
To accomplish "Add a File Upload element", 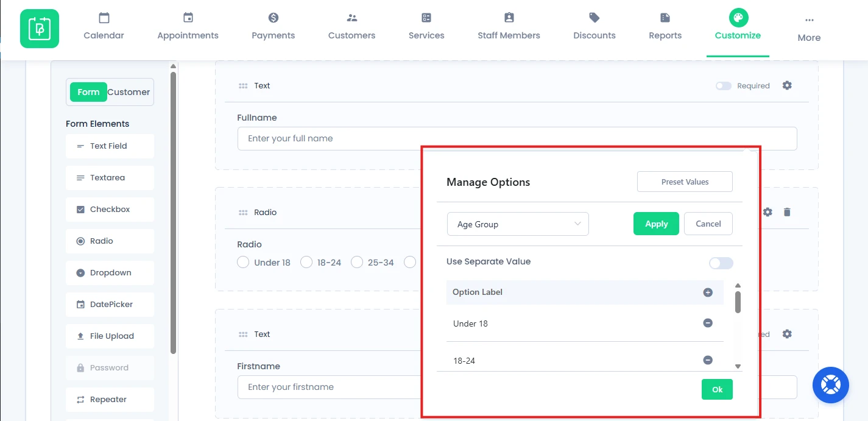I will click(110, 336).
